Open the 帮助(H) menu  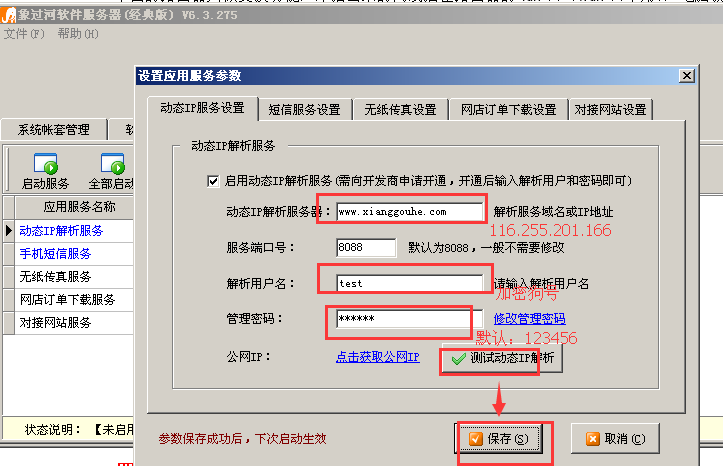(x=78, y=34)
